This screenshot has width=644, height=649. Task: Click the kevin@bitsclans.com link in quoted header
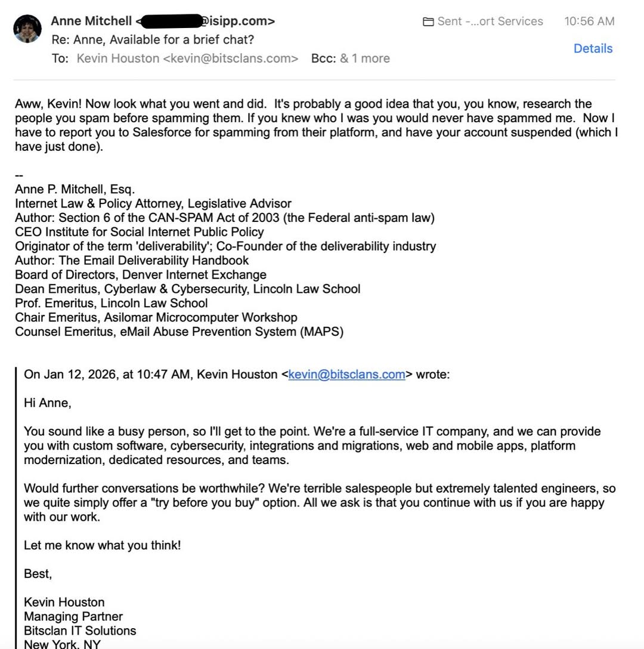click(346, 375)
